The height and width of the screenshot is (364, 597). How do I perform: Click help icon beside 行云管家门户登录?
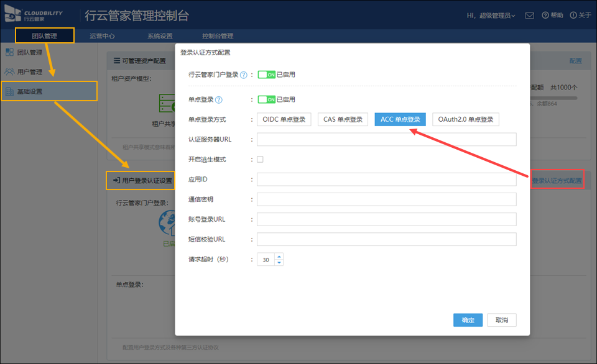244,75
